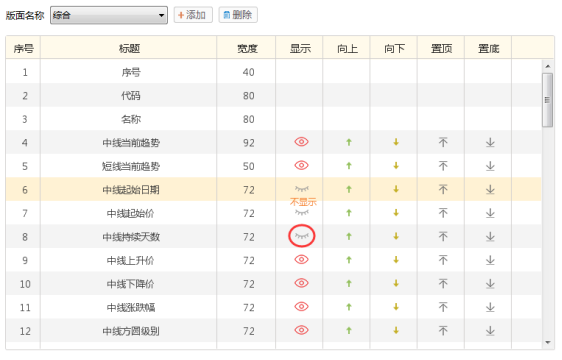Pin 中线起始价 to top (置顶 icon)

[443, 213]
